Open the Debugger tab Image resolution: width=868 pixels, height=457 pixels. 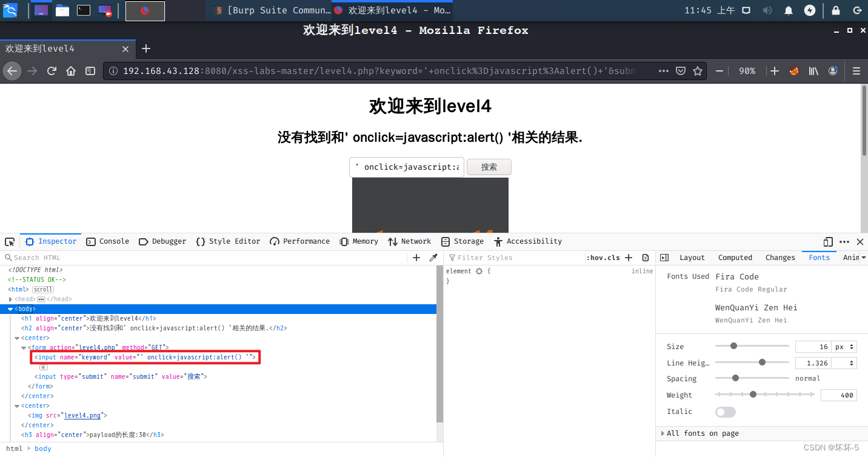tap(162, 241)
